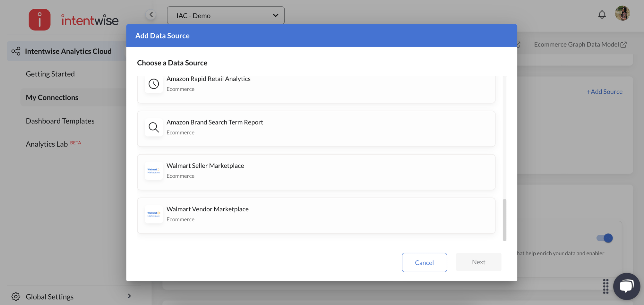Image resolution: width=644 pixels, height=305 pixels.
Task: Open the IAC - Demo account dropdown
Action: coord(226,15)
